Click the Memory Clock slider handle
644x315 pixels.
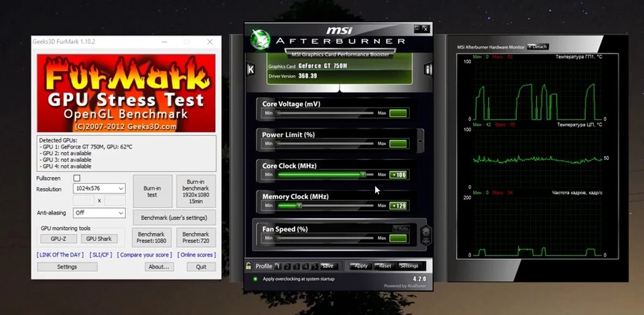(299, 205)
